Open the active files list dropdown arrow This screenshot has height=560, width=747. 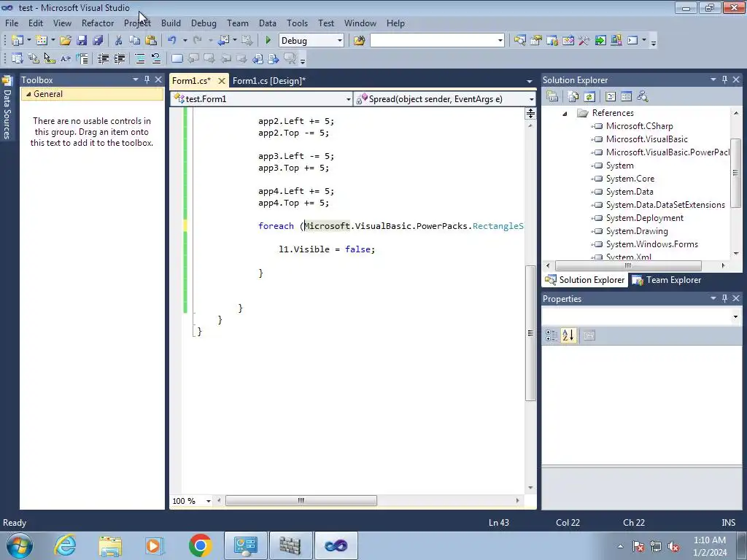530,82
